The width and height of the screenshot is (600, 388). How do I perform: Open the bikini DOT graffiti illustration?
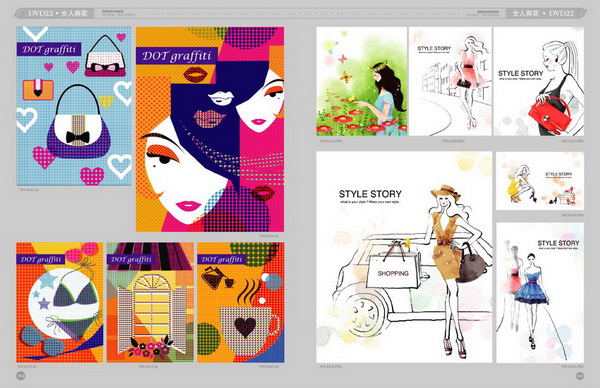click(60, 302)
